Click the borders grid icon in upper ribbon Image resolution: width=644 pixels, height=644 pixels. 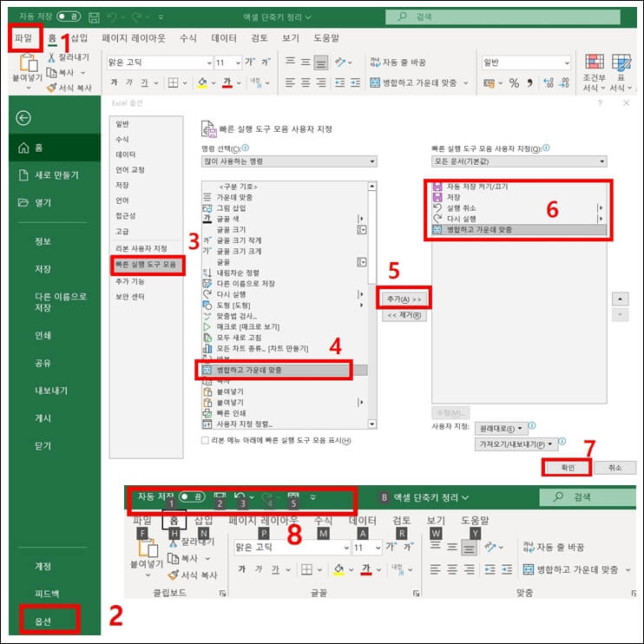[x=174, y=83]
